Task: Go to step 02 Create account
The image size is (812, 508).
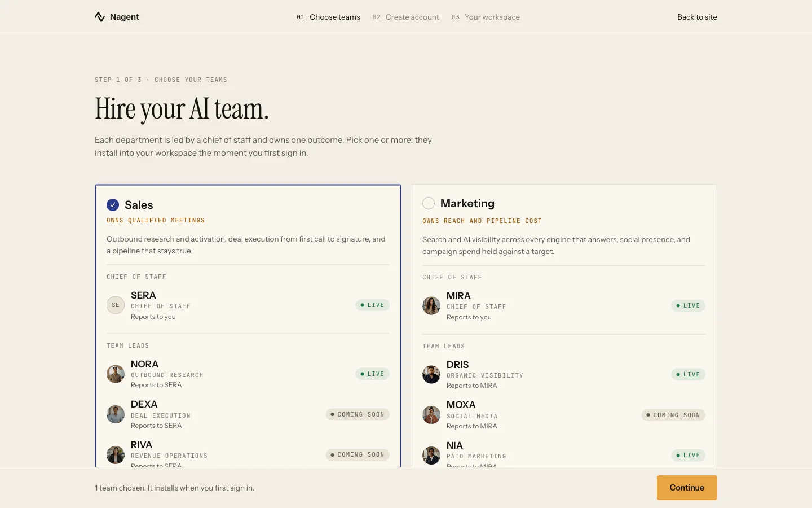Action: click(405, 17)
